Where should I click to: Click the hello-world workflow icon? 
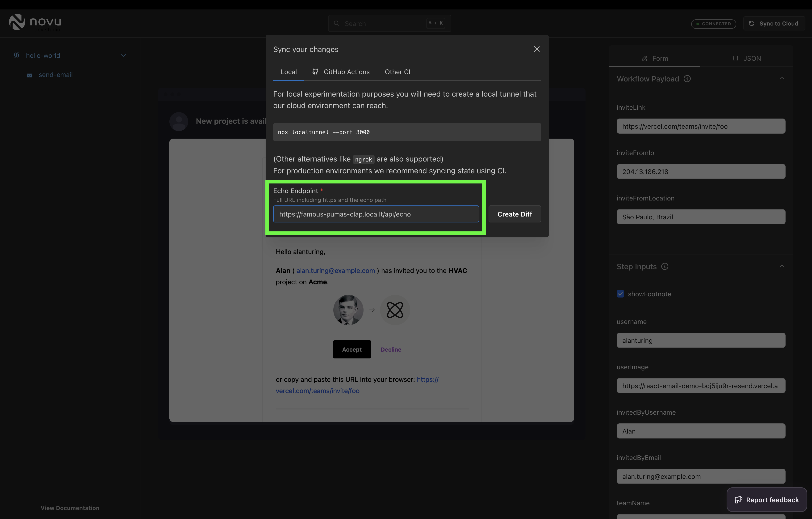pos(17,55)
